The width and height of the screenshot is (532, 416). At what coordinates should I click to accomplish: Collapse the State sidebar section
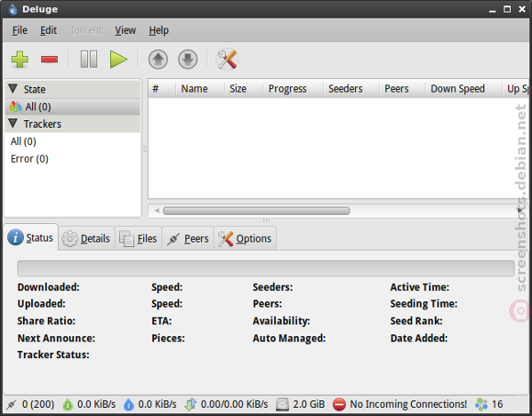tap(13, 89)
